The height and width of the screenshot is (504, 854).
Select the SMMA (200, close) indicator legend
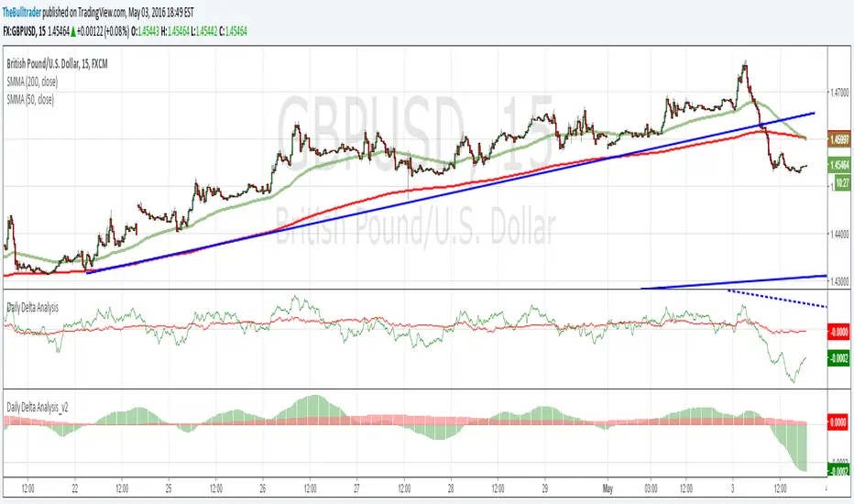coord(32,82)
